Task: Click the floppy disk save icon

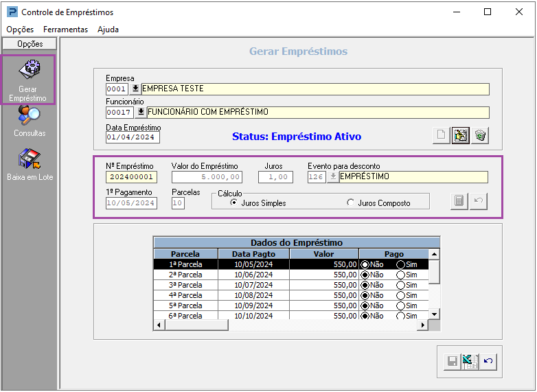Action: coord(452,362)
